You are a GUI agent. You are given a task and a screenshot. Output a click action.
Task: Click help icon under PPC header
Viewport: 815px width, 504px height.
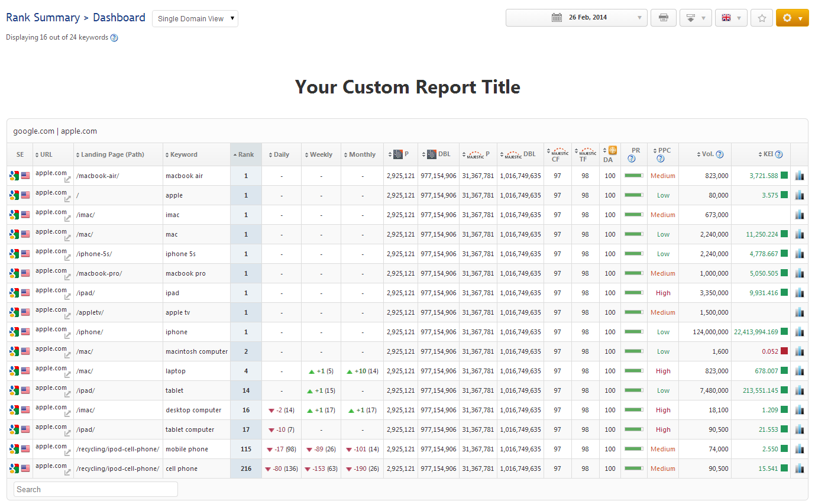click(x=661, y=159)
